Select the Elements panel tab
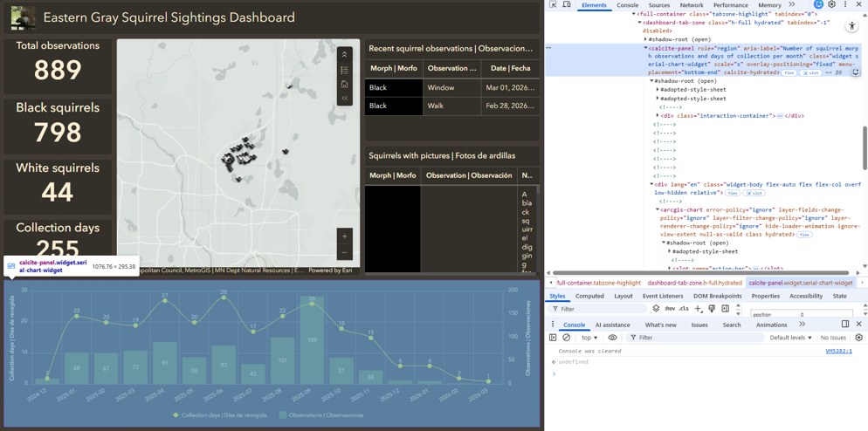The image size is (868, 431). (x=594, y=5)
